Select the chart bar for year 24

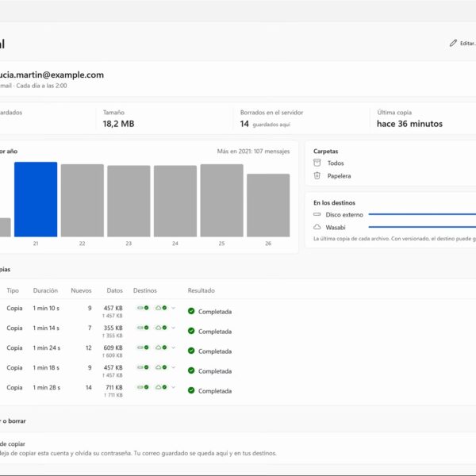[x=175, y=201]
